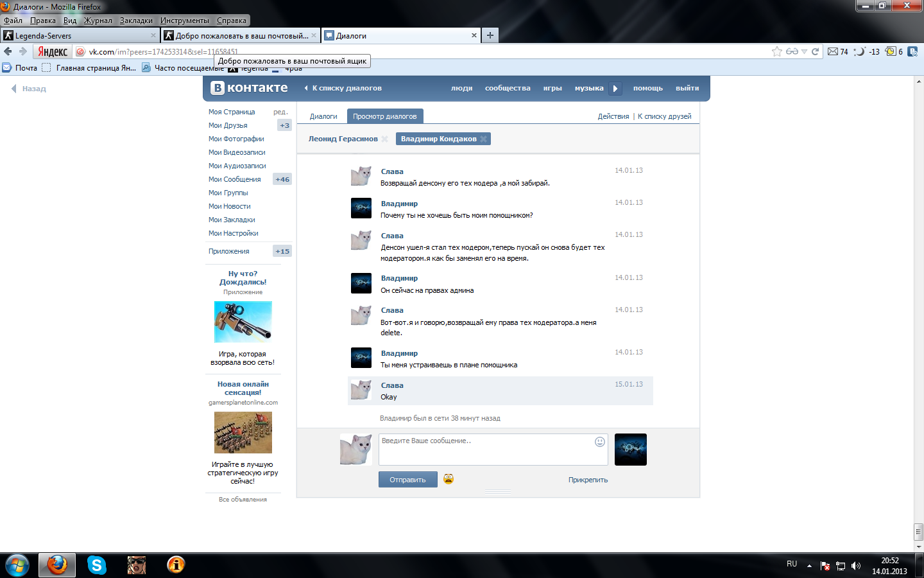Switch to the Диалоги tab inside VK messages
The height and width of the screenshot is (578, 924).
tap(323, 116)
